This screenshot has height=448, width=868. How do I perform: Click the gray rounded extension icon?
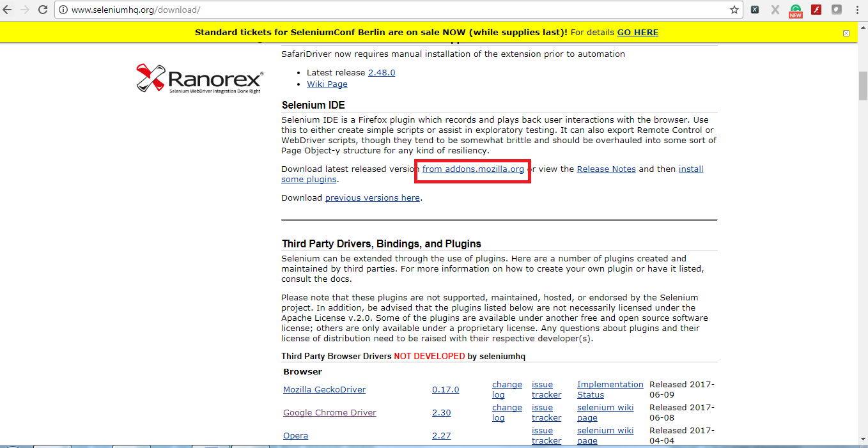tap(837, 10)
